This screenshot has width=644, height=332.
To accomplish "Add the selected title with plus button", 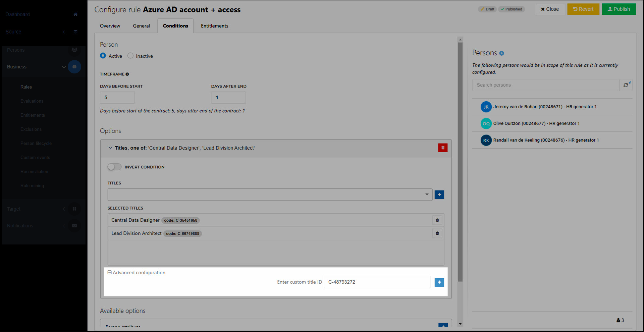I will (439, 195).
